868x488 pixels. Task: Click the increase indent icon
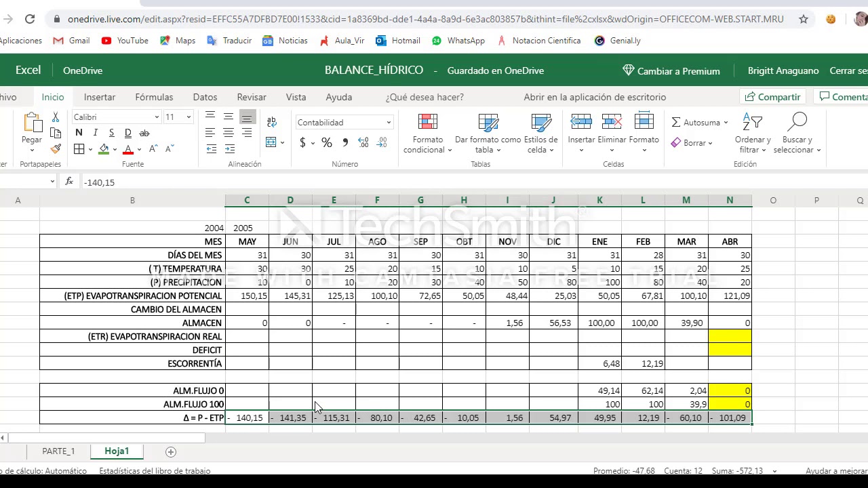(229, 149)
